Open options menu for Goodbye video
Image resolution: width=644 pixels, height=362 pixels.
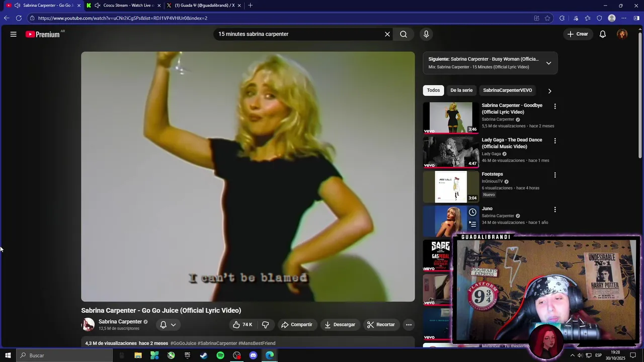[x=555, y=106]
